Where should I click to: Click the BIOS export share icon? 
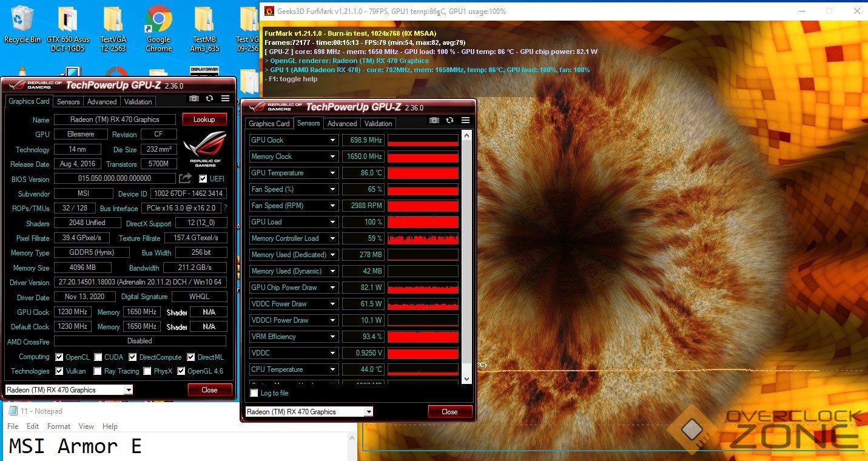pos(185,178)
